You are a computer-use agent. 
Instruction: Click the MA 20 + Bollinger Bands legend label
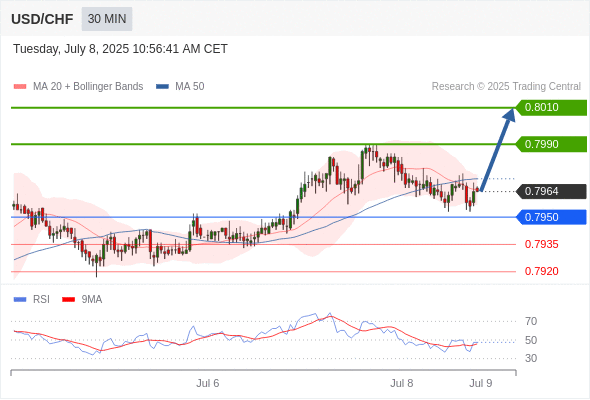point(88,87)
